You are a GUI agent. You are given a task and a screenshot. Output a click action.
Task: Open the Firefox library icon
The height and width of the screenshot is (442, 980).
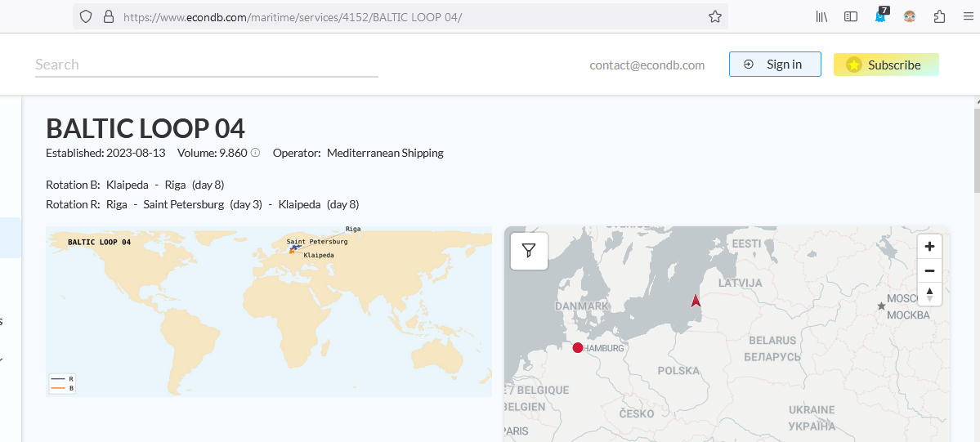click(821, 17)
